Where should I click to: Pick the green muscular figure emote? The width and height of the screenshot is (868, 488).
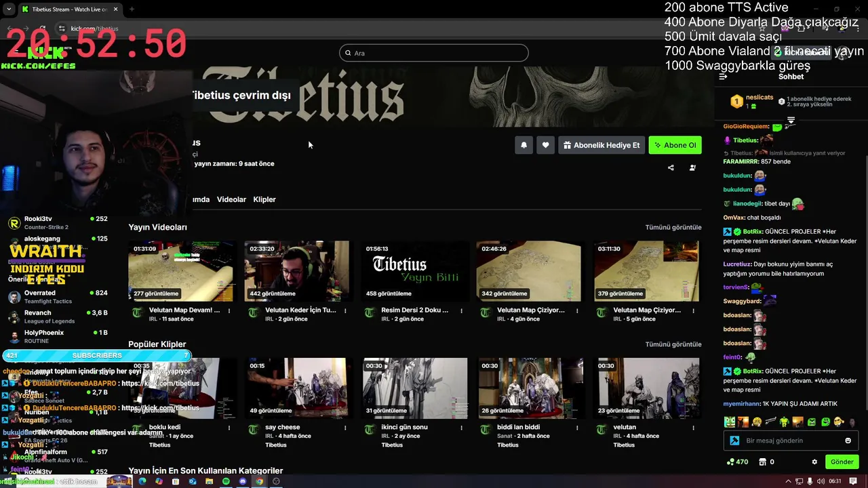[x=784, y=422]
